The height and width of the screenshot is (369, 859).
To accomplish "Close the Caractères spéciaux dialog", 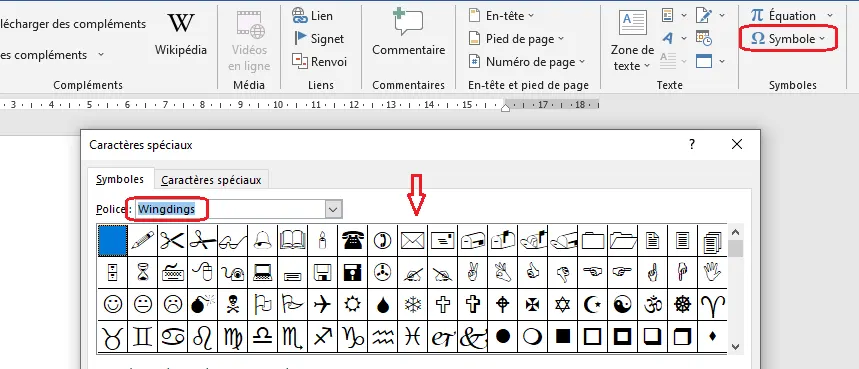I will click(737, 145).
